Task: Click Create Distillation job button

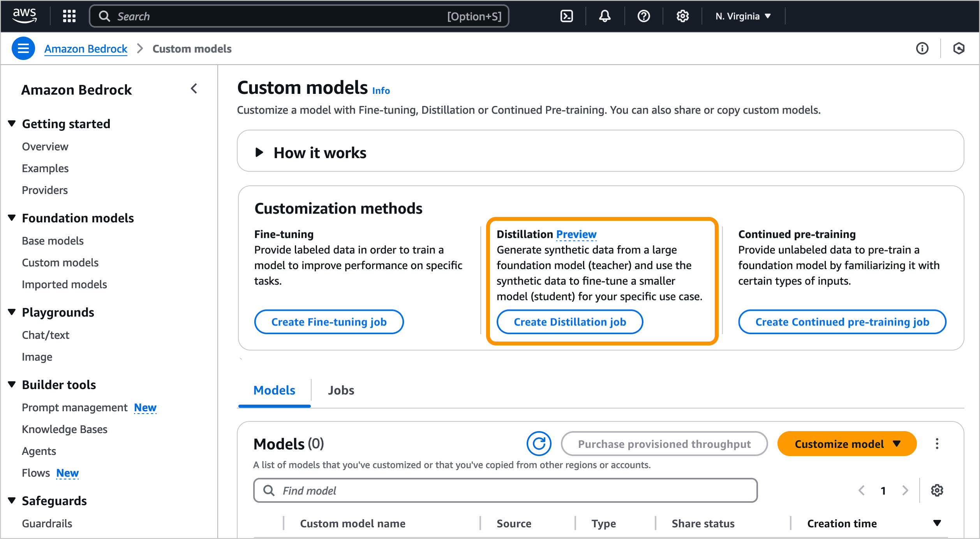Action: click(569, 322)
